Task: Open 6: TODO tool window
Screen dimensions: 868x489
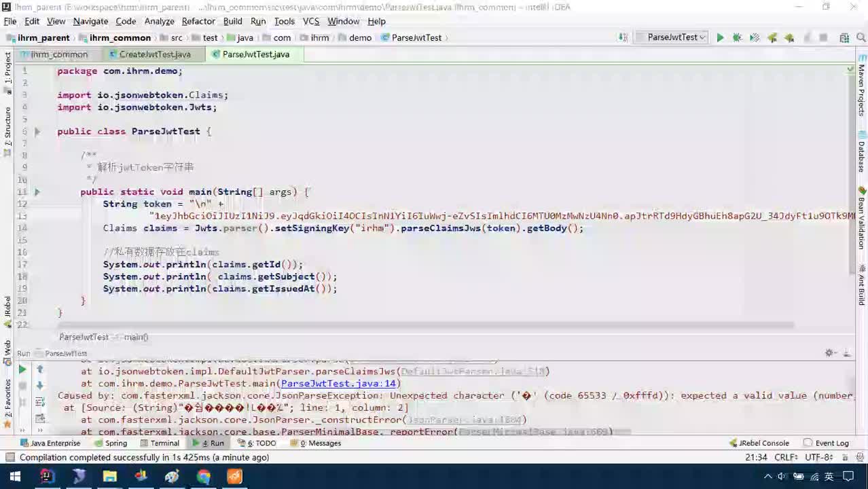Action: click(257, 443)
